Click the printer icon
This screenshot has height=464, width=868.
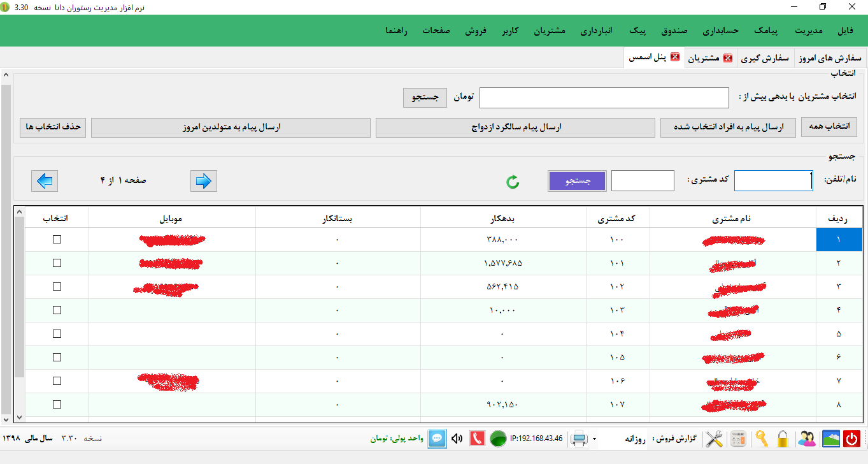tap(579, 439)
